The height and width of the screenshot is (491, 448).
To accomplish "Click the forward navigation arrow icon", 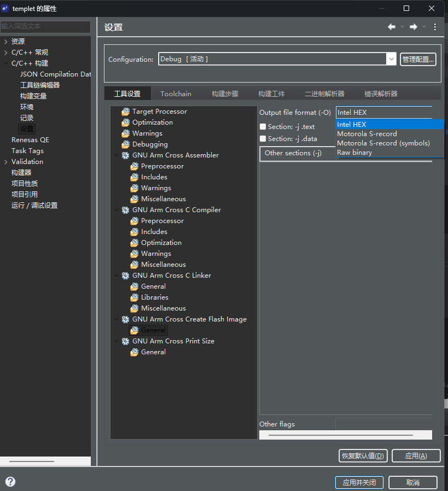I will 414,27.
